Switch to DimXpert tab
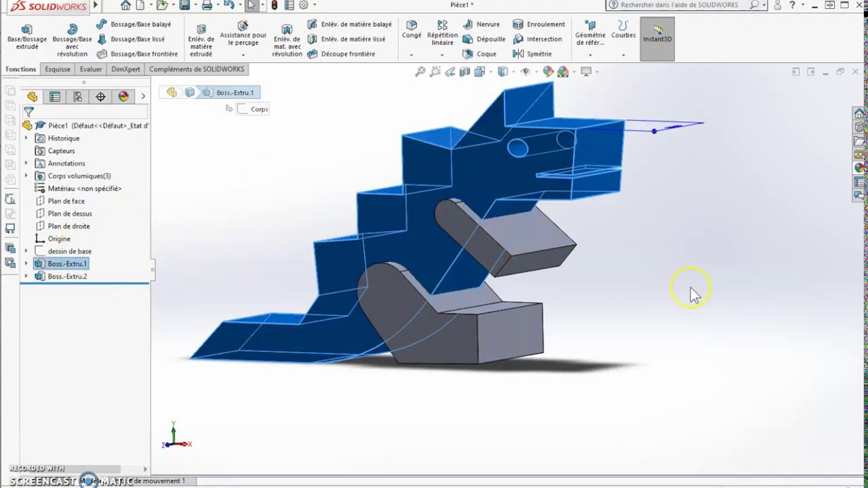 pos(125,69)
